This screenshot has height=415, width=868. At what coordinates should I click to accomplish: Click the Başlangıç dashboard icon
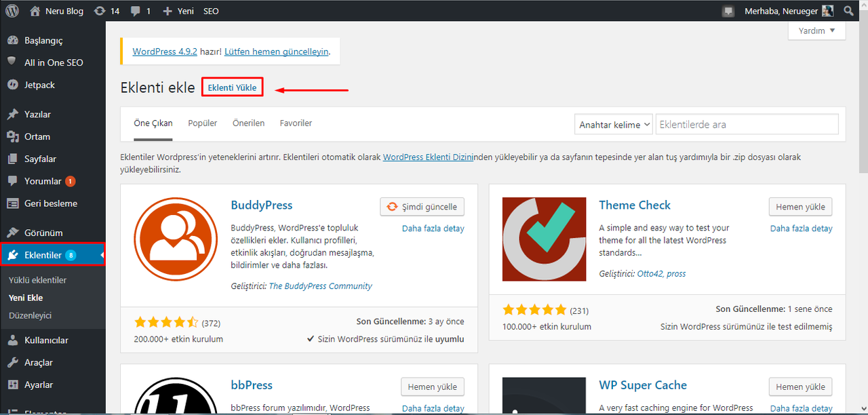pyautogui.click(x=12, y=40)
